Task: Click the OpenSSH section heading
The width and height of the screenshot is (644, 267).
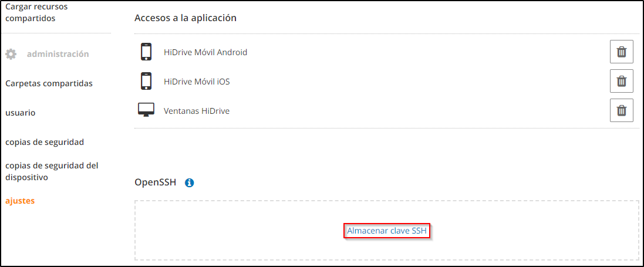Action: click(x=155, y=182)
